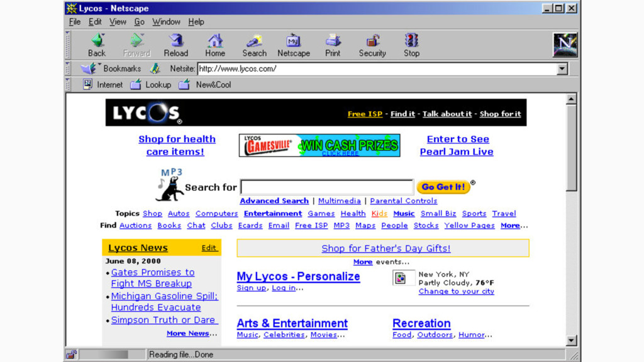This screenshot has width=644, height=362.
Task: Click the vertical scrollbar thumb
Action: pos(571,147)
